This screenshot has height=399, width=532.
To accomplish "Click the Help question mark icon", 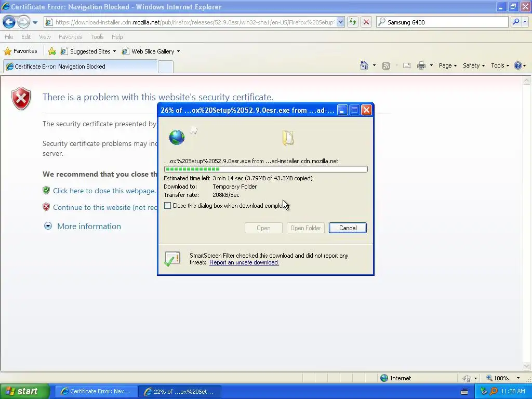I will (518, 65).
